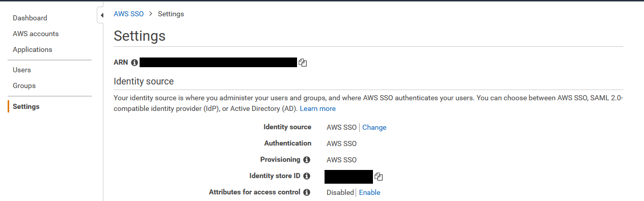The width and height of the screenshot is (644, 201).
Task: Click the Disabled status text
Action: click(x=340, y=192)
